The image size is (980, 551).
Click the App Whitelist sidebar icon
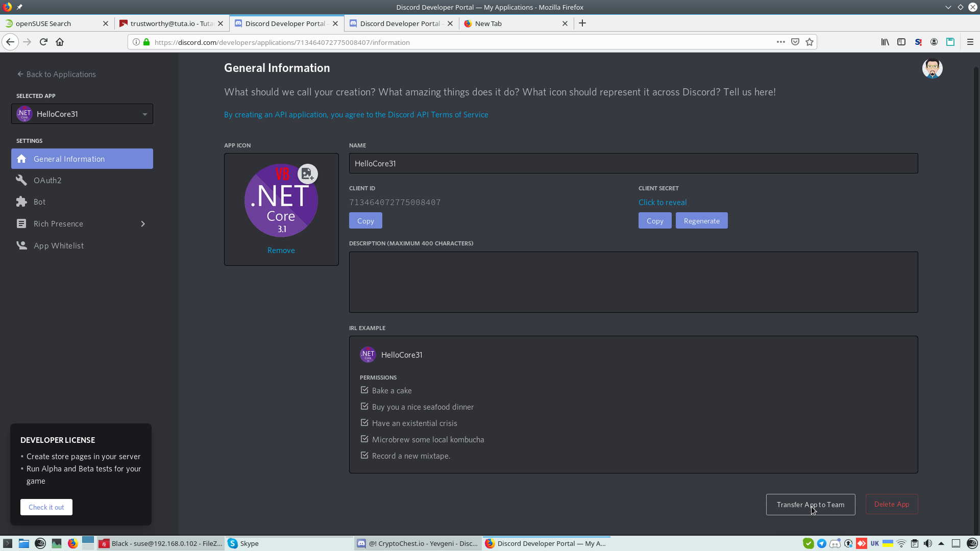(x=21, y=245)
